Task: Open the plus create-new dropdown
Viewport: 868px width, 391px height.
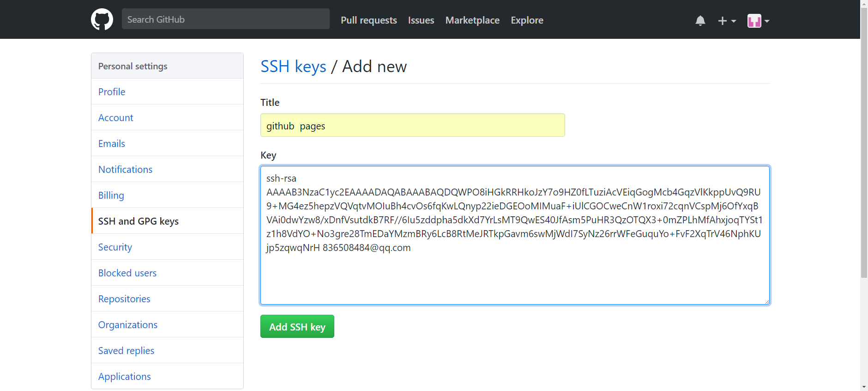Action: pyautogui.click(x=727, y=21)
